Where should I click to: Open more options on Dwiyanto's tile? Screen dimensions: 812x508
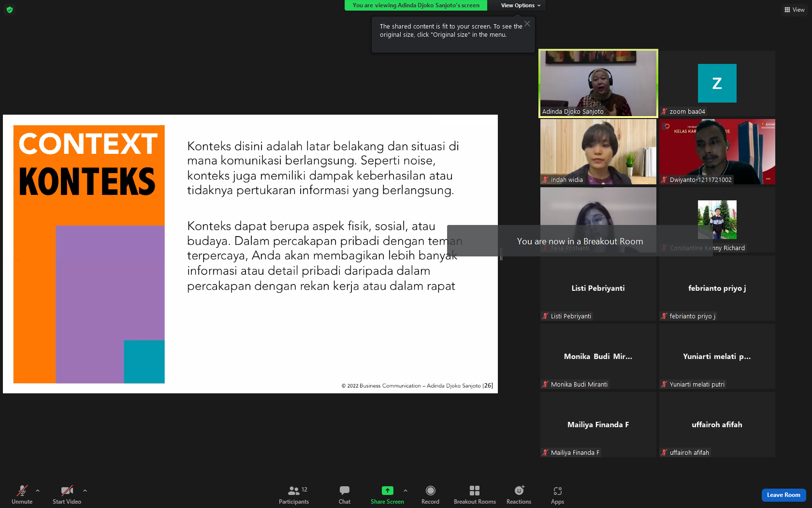pos(768,179)
